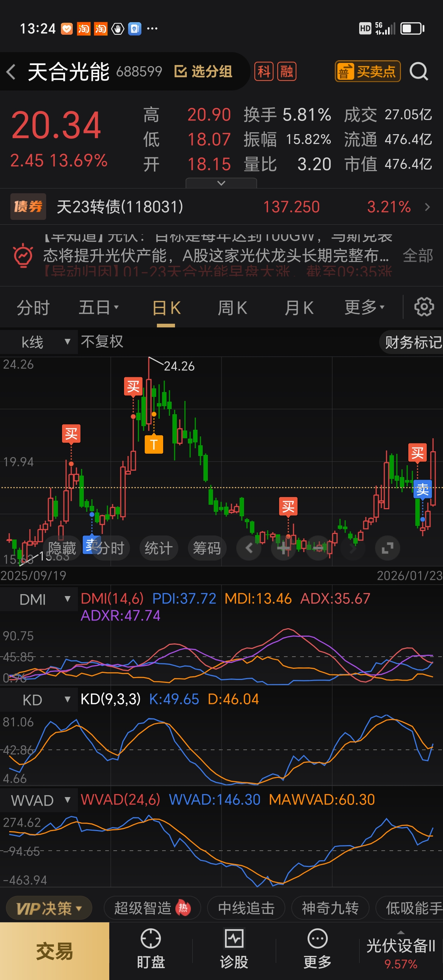The height and width of the screenshot is (980, 443).
Task: Open the KD indicator dropdown
Action: pyautogui.click(x=39, y=700)
